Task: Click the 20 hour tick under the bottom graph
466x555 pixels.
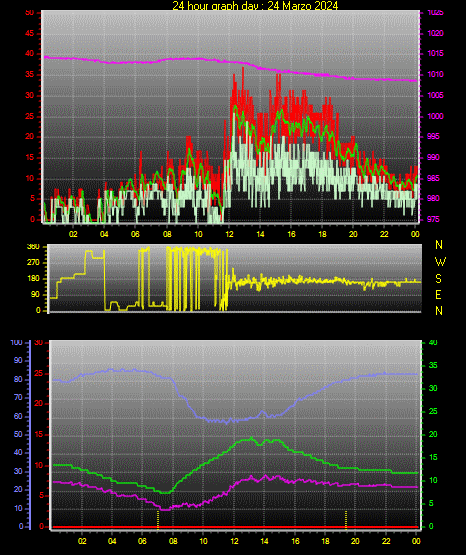Action: (x=355, y=541)
